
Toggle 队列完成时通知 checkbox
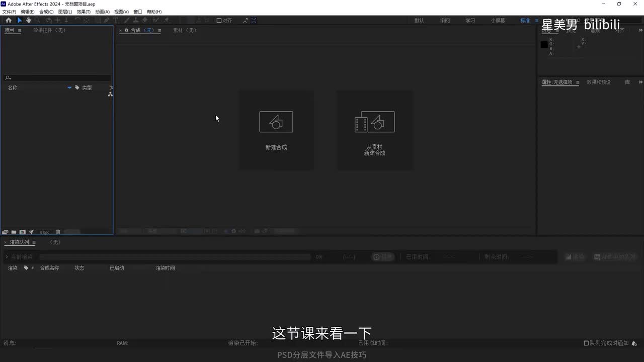tap(586, 343)
